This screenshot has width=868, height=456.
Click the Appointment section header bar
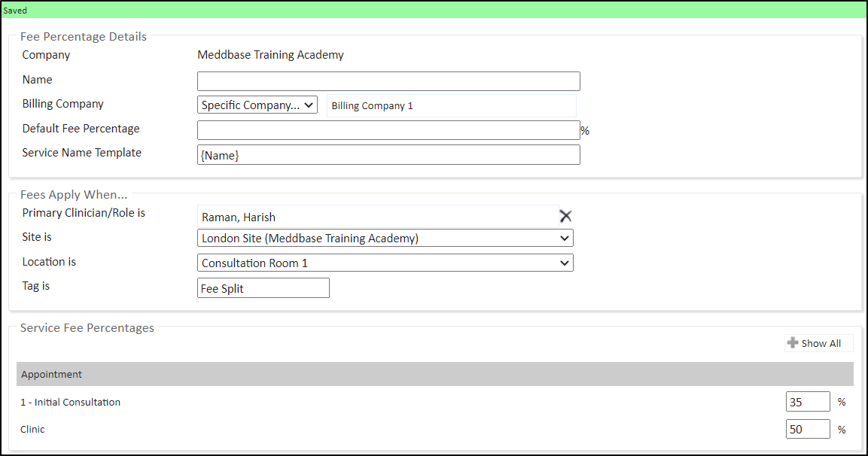tap(434, 374)
